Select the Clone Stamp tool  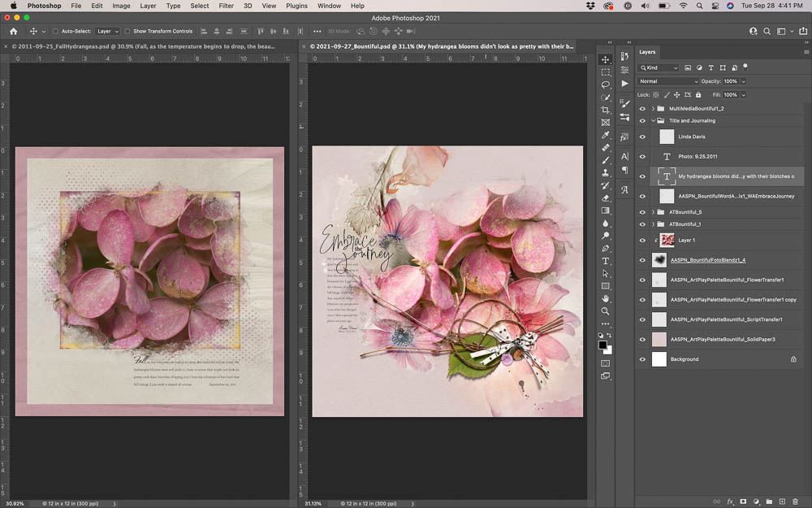[605, 172]
